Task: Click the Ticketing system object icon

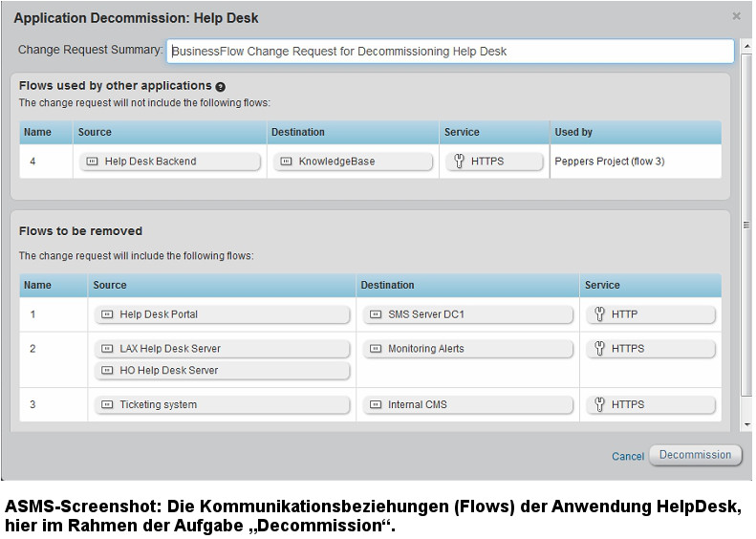Action: (107, 405)
